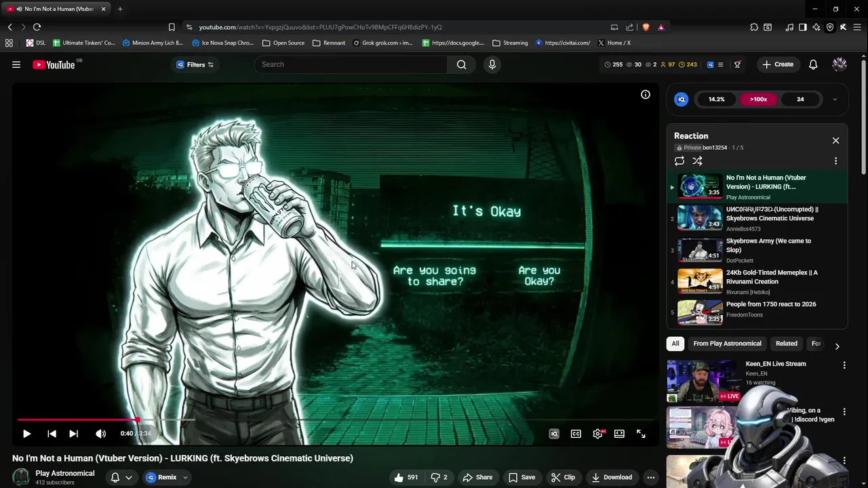Expand the Remix dropdown
This screenshot has width=868, height=488.
pos(185,477)
